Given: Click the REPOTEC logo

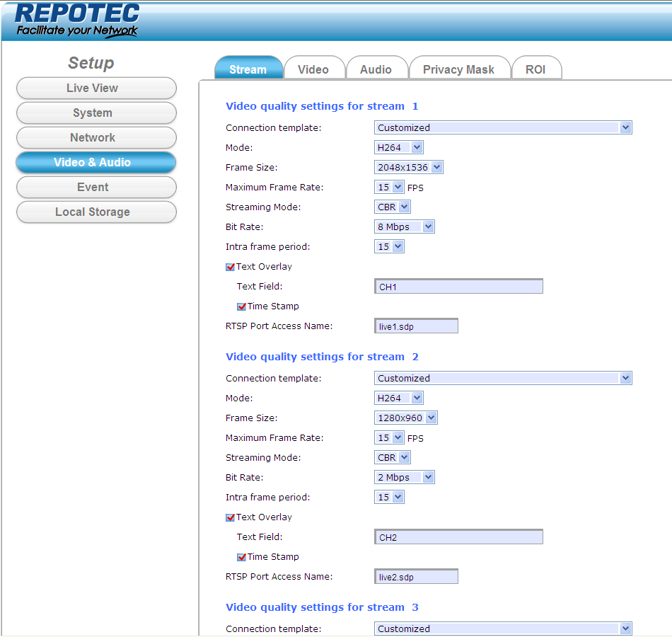Looking at the screenshot, I should [x=77, y=20].
